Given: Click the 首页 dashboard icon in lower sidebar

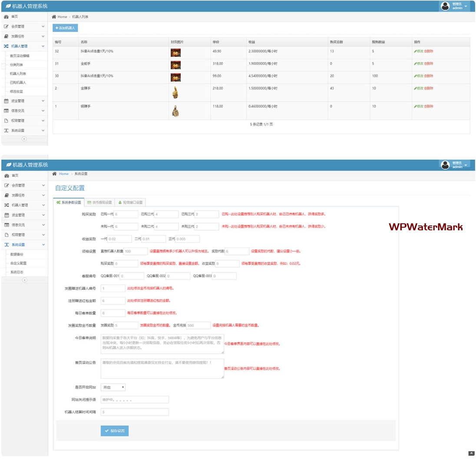Looking at the screenshot, I should [x=7, y=176].
